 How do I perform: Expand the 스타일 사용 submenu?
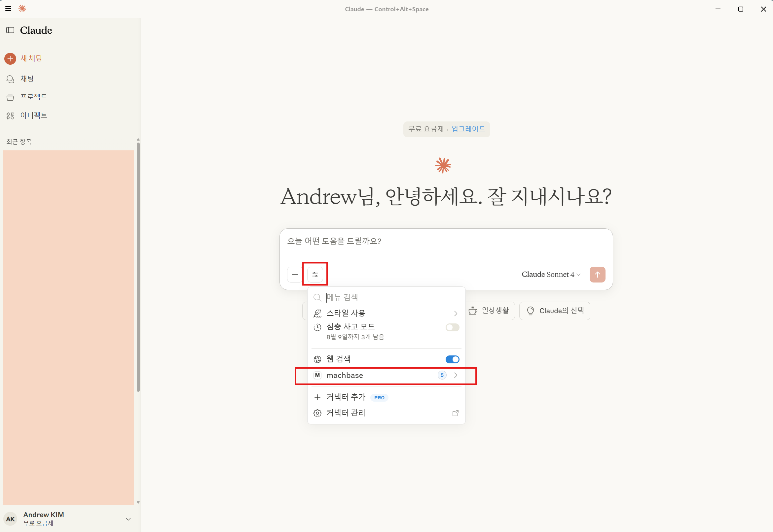(x=386, y=313)
